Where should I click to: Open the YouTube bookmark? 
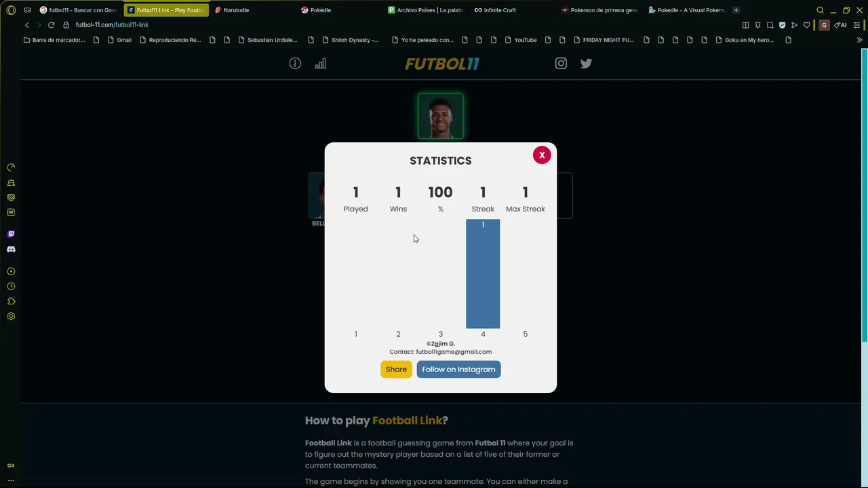[521, 40]
